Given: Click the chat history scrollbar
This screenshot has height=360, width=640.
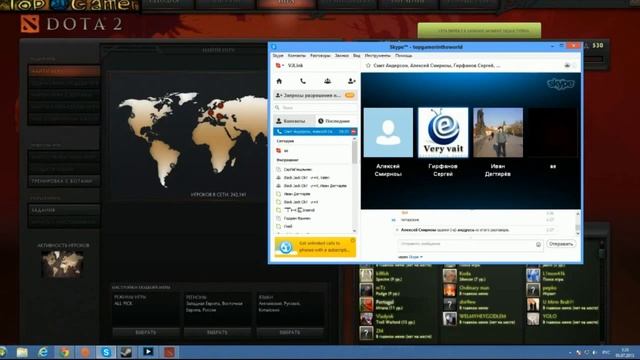Looking at the screenshot, I should (x=578, y=223).
